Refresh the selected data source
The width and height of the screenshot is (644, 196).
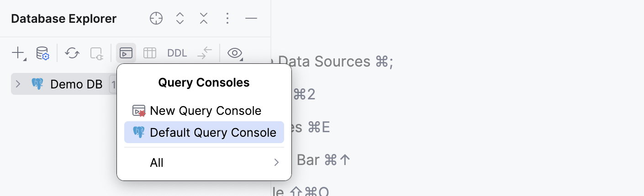coord(72,53)
